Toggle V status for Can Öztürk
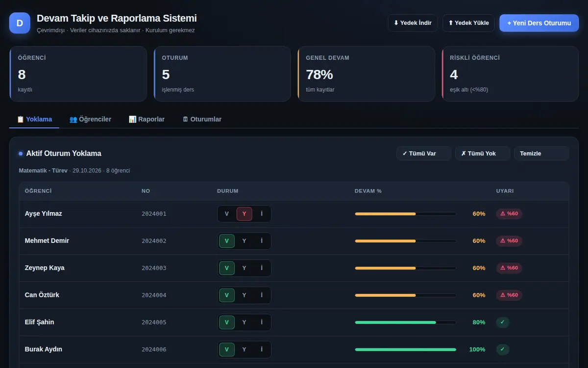Screen dimensions: 588x368 click(227, 295)
